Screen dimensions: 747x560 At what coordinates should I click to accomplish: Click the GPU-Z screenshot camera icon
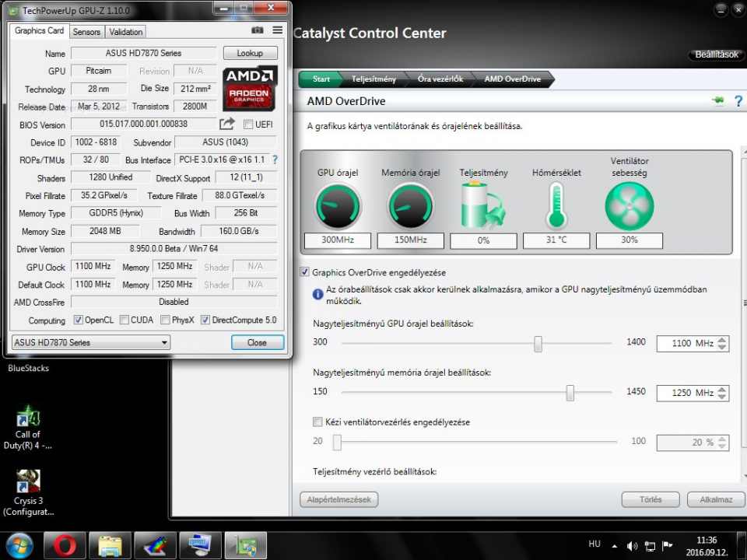click(x=258, y=30)
